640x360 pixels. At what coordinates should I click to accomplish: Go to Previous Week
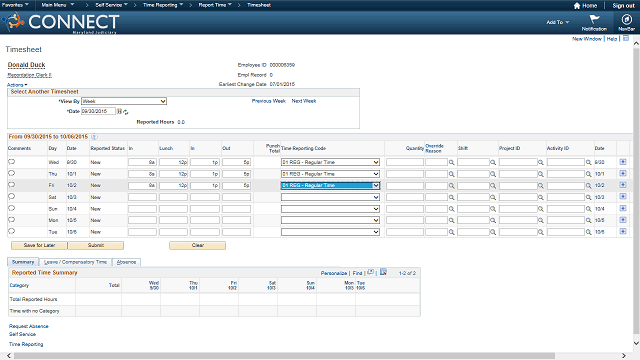click(269, 101)
